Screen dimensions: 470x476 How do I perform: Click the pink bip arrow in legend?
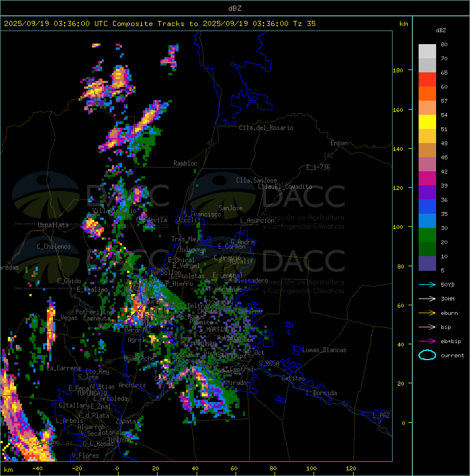click(x=427, y=327)
